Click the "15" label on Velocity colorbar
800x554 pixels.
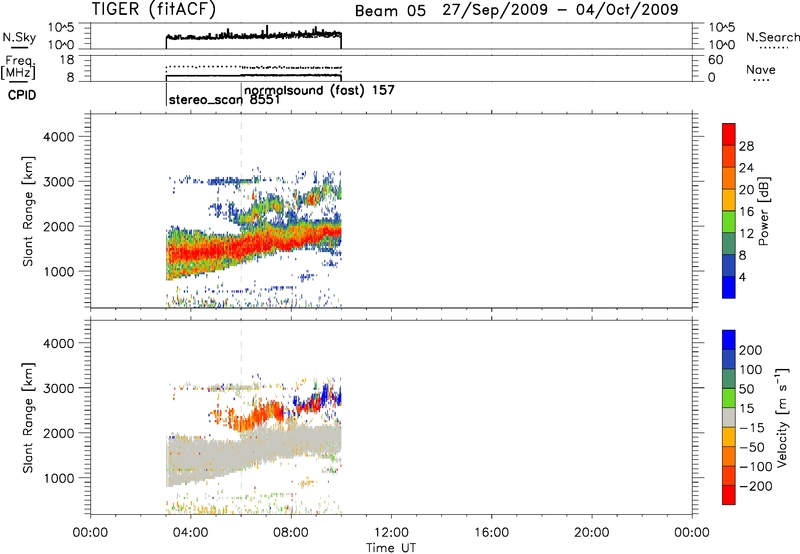coord(746,408)
